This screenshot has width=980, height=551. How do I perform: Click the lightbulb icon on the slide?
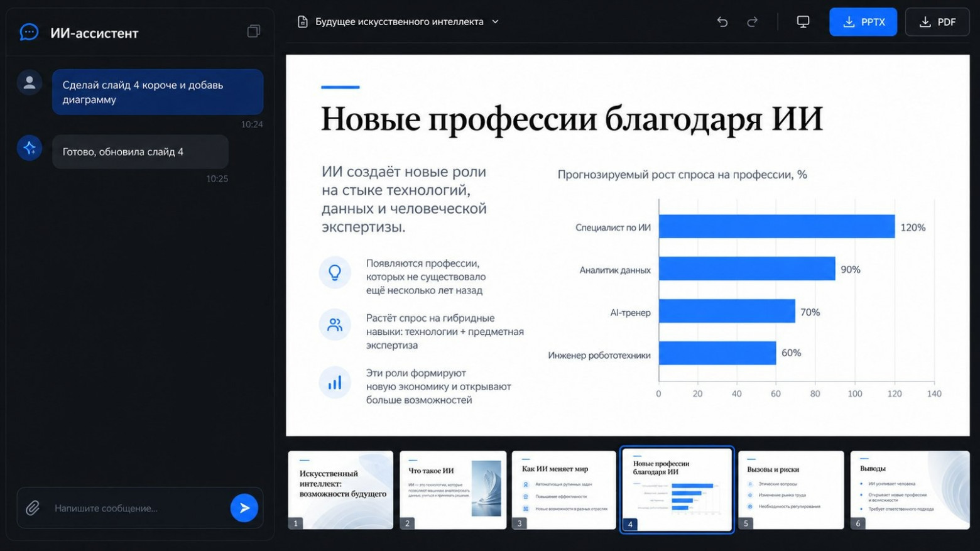click(x=335, y=272)
